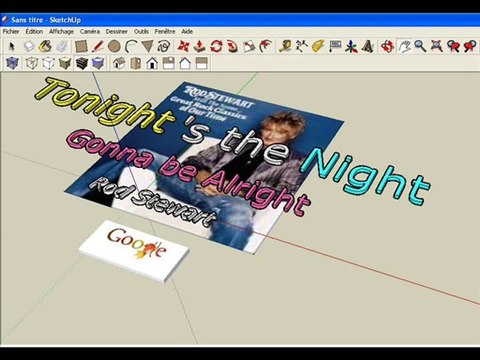Select the Axes tool

point(351,46)
